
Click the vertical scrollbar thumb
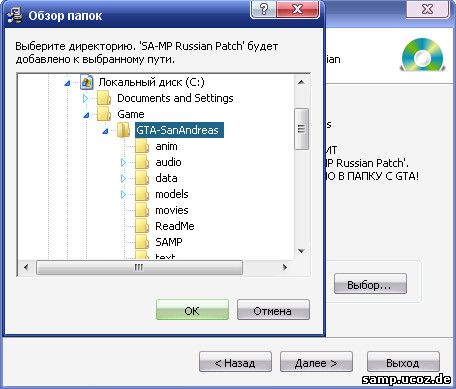[301, 129]
